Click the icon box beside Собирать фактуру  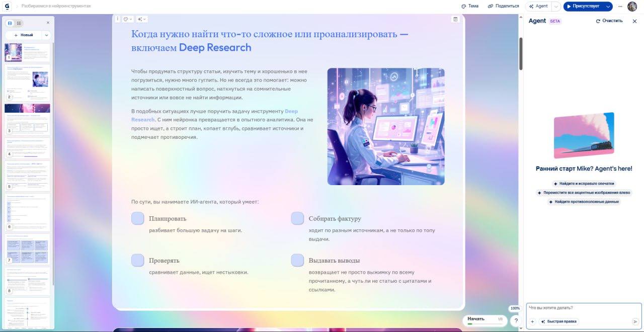point(297,218)
